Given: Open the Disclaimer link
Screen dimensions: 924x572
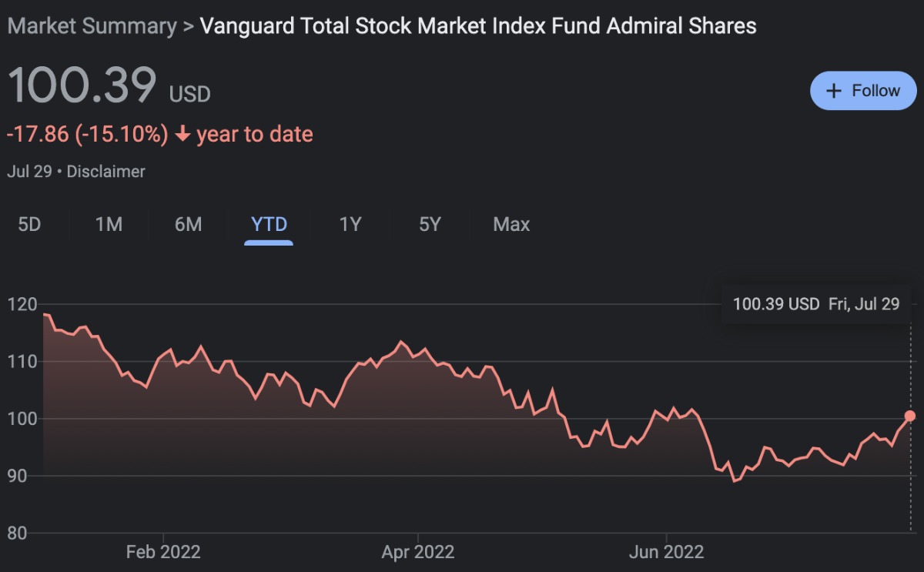Looking at the screenshot, I should click(105, 172).
